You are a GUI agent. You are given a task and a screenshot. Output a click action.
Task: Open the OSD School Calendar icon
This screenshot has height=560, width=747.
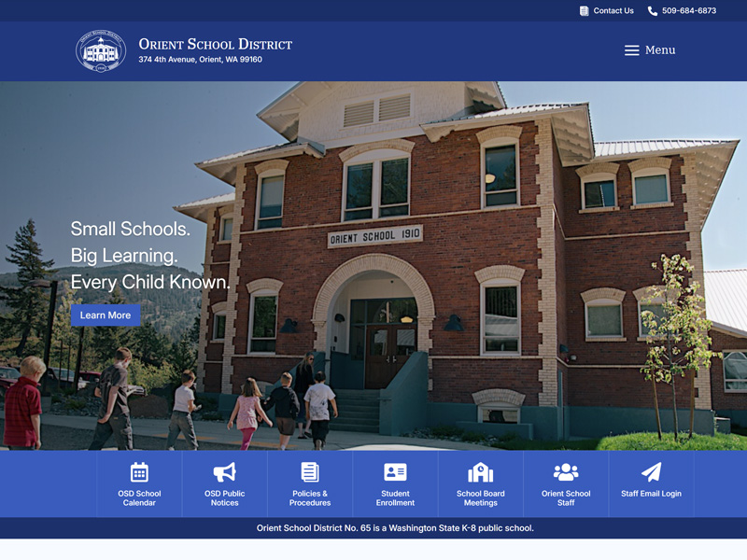[139, 472]
